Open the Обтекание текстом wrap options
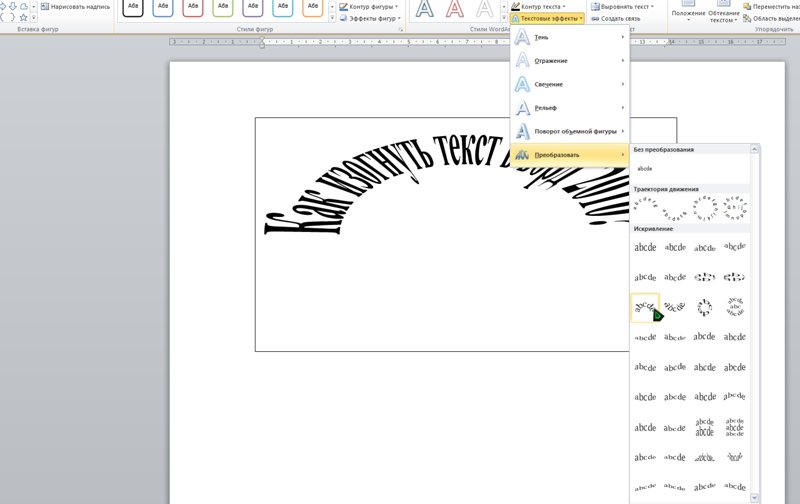Screen dimensions: 800x504 click(723, 12)
